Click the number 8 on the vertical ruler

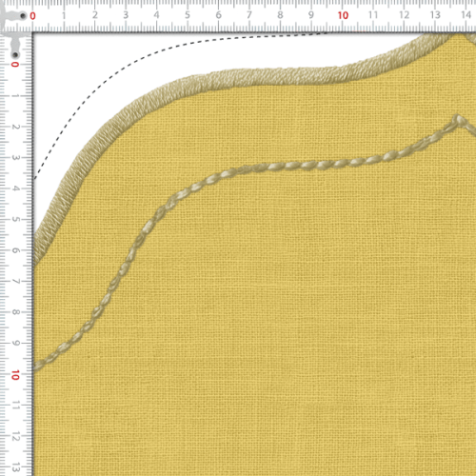pos(15,312)
